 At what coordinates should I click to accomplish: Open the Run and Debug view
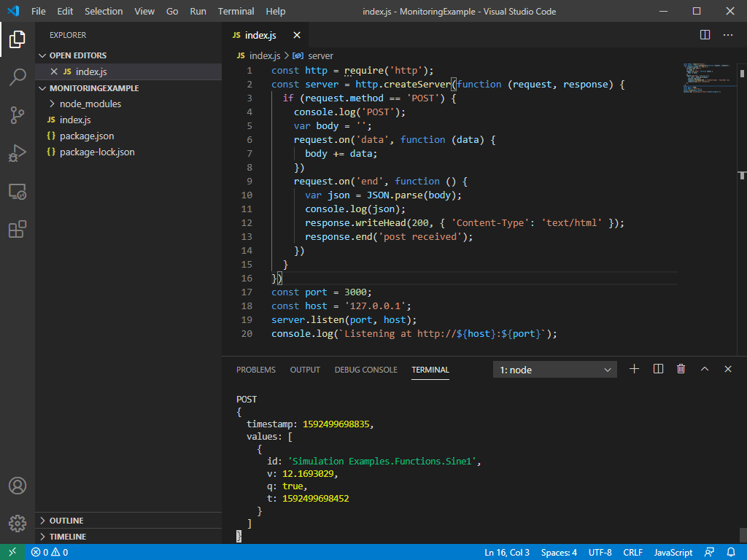tap(18, 153)
